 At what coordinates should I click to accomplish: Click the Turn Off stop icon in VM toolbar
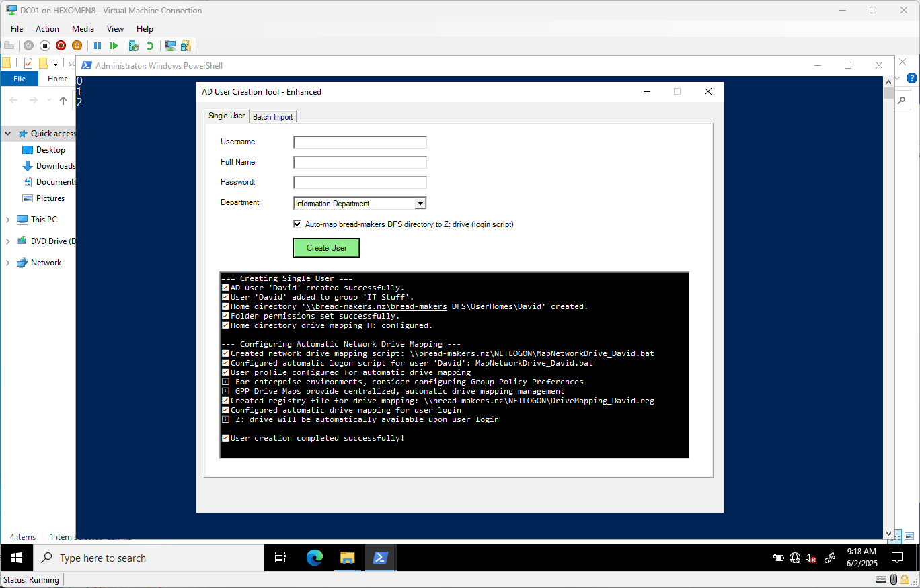pos(45,46)
